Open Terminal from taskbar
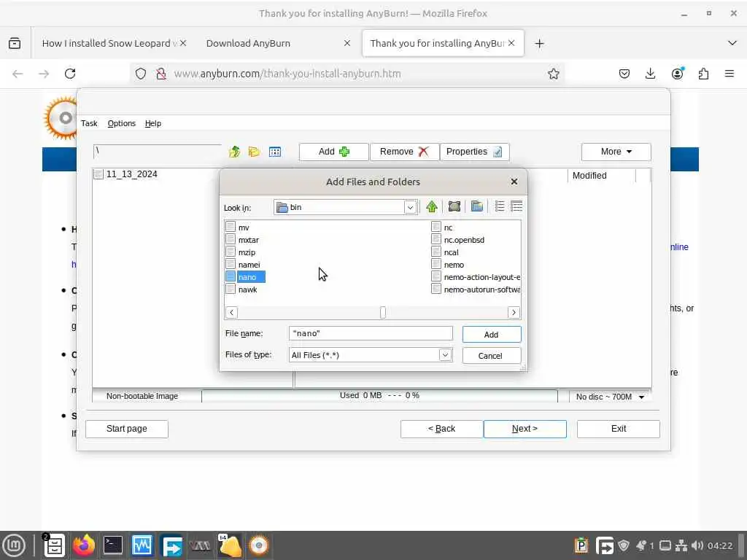The image size is (747, 560). click(x=113, y=545)
